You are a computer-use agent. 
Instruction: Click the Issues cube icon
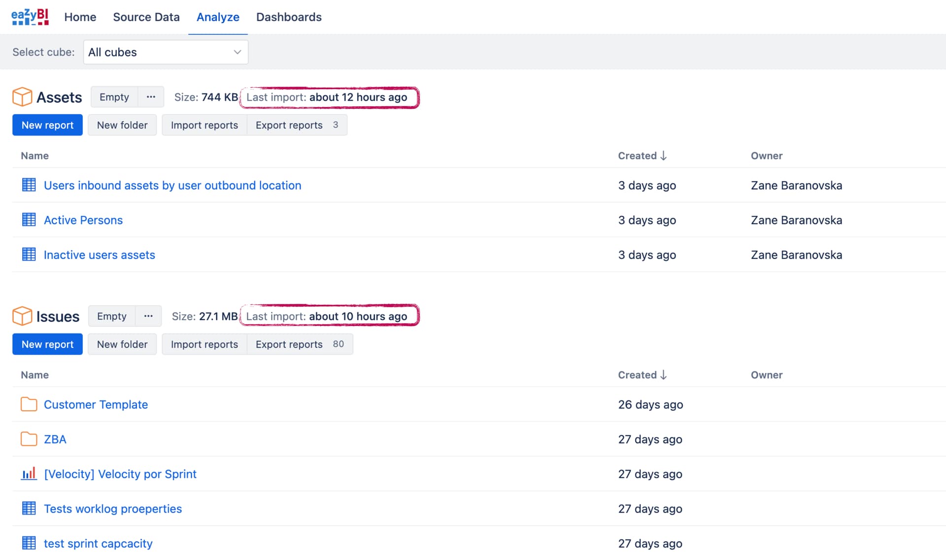coord(22,316)
